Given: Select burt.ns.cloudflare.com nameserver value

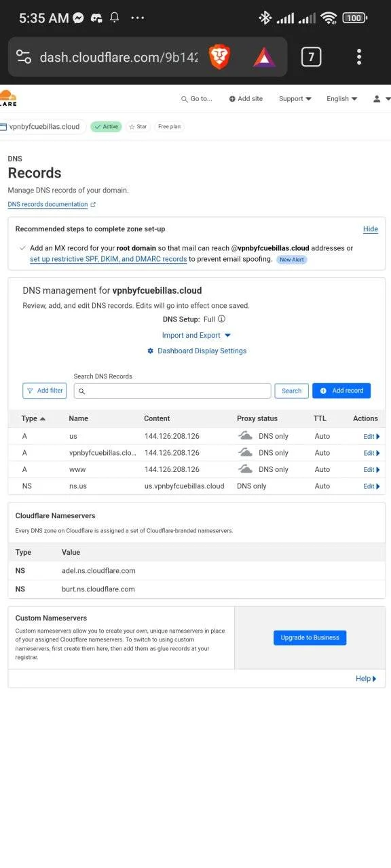Looking at the screenshot, I should [x=98, y=589].
